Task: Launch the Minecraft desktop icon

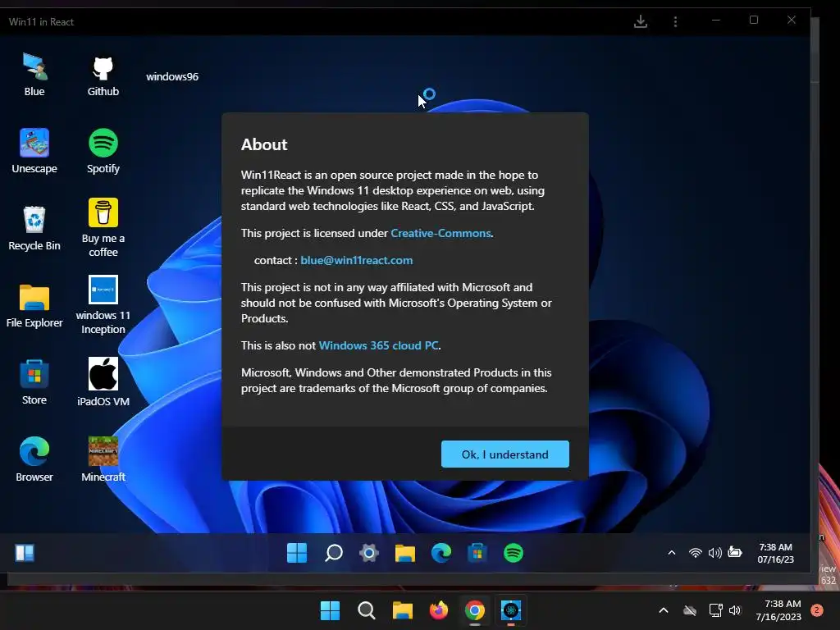Action: coord(103,459)
